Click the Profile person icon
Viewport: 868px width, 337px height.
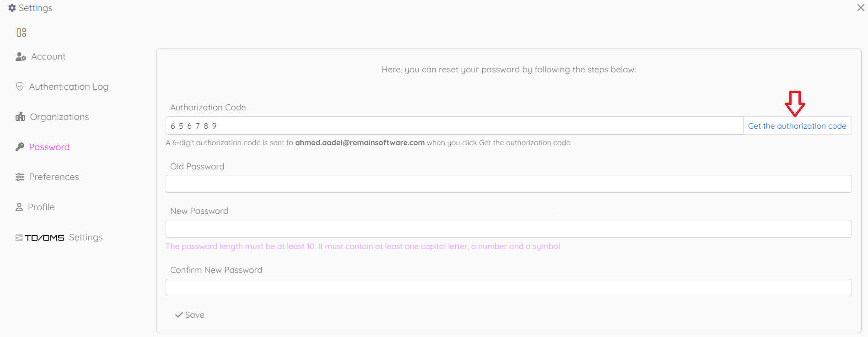point(19,207)
